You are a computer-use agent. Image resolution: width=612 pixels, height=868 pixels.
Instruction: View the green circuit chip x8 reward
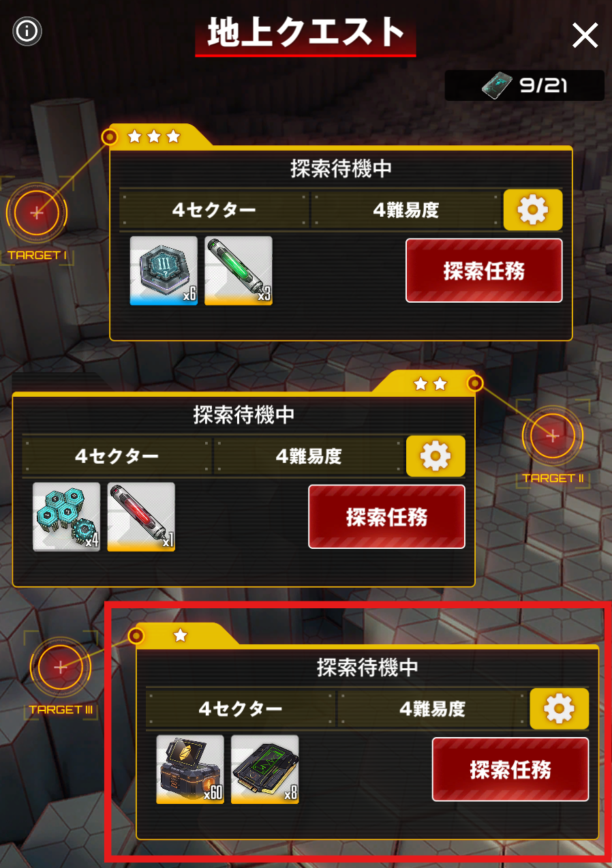(265, 769)
